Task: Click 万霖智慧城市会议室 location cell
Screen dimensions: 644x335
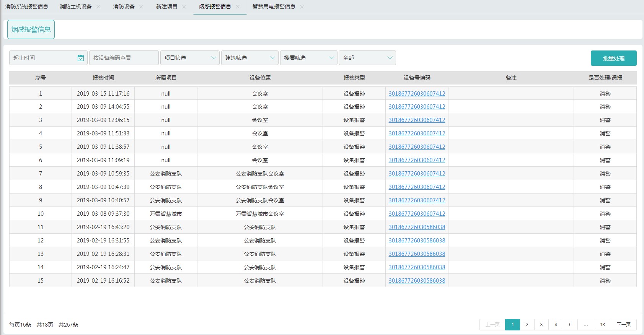Action: click(x=260, y=214)
